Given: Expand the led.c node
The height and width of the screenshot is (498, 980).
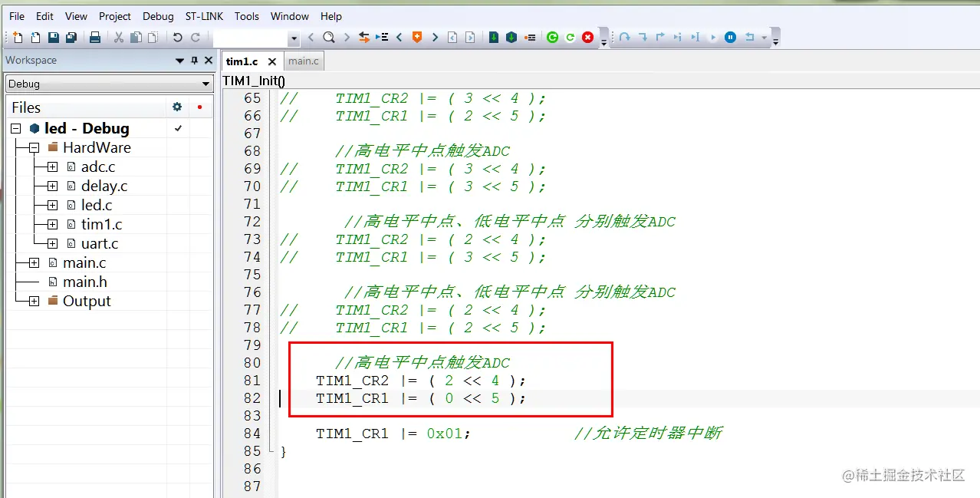Looking at the screenshot, I should (52, 205).
